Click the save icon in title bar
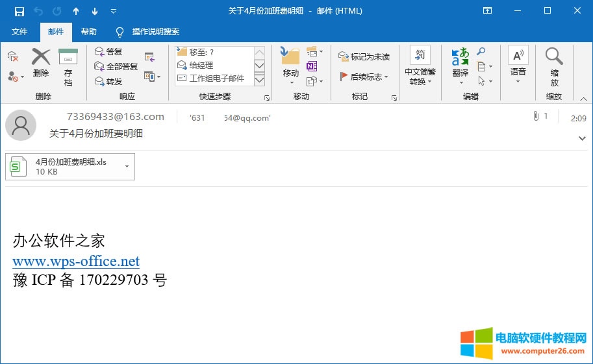The image size is (593, 364). 19,11
